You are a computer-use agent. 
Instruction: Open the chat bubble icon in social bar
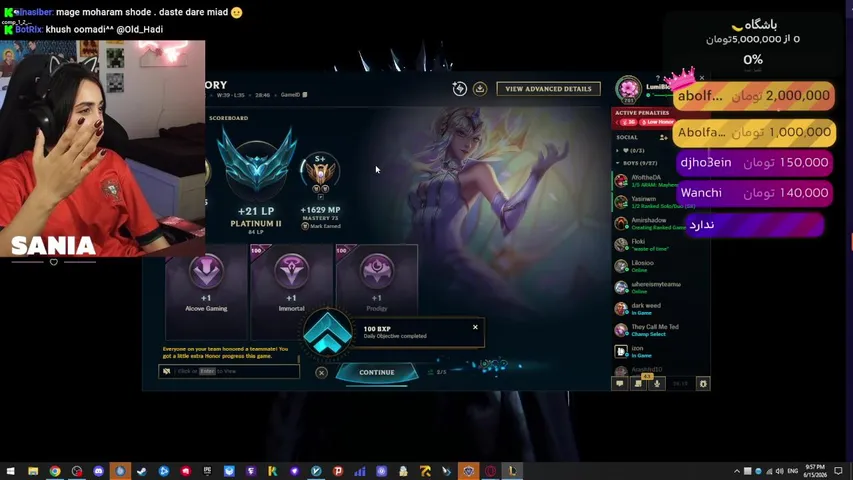point(620,384)
